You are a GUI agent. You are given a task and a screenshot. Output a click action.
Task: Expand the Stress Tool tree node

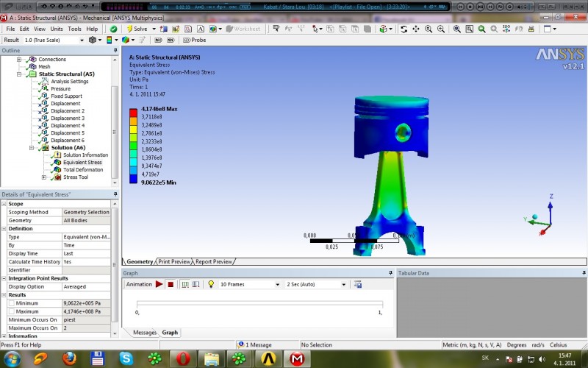tap(44, 177)
